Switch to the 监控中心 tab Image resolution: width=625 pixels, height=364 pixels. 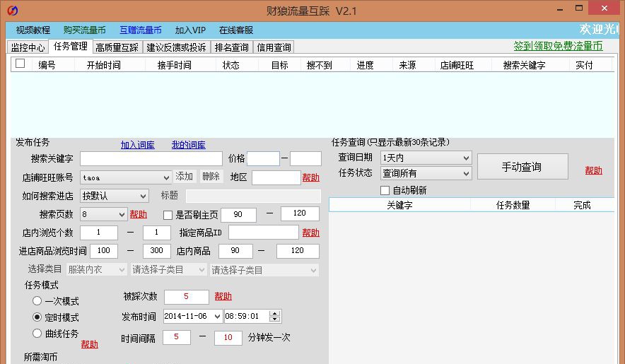point(28,47)
